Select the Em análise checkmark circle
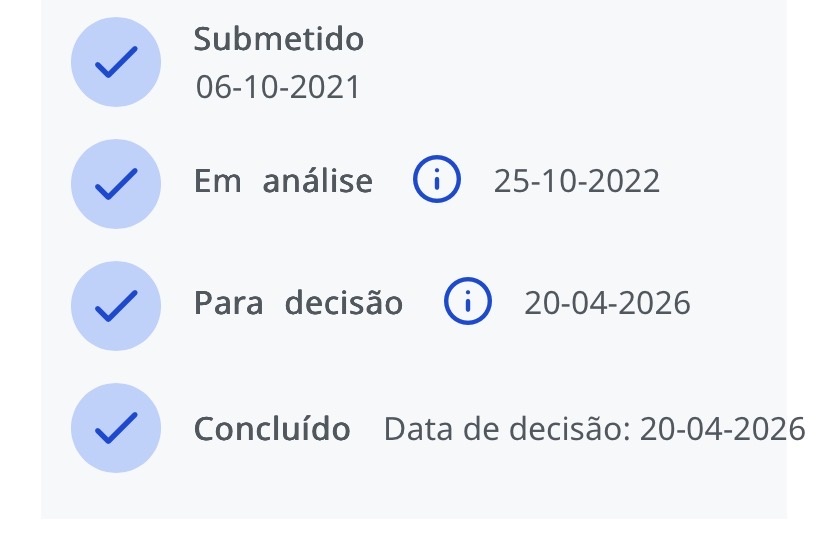The image size is (828, 540). pyautogui.click(x=116, y=184)
